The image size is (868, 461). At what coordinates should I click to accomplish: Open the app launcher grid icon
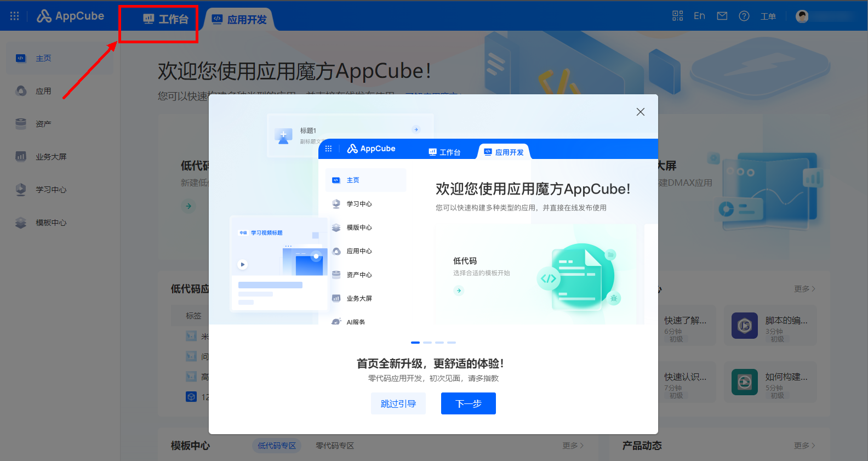(15, 16)
